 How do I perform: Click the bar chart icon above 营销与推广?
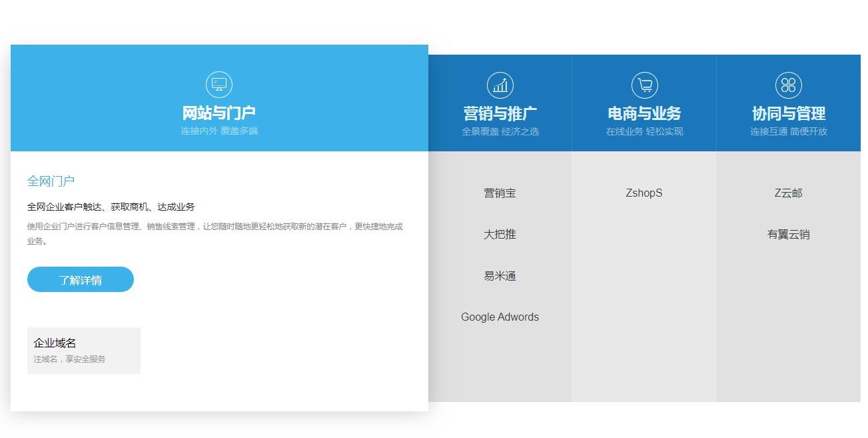[x=500, y=85]
